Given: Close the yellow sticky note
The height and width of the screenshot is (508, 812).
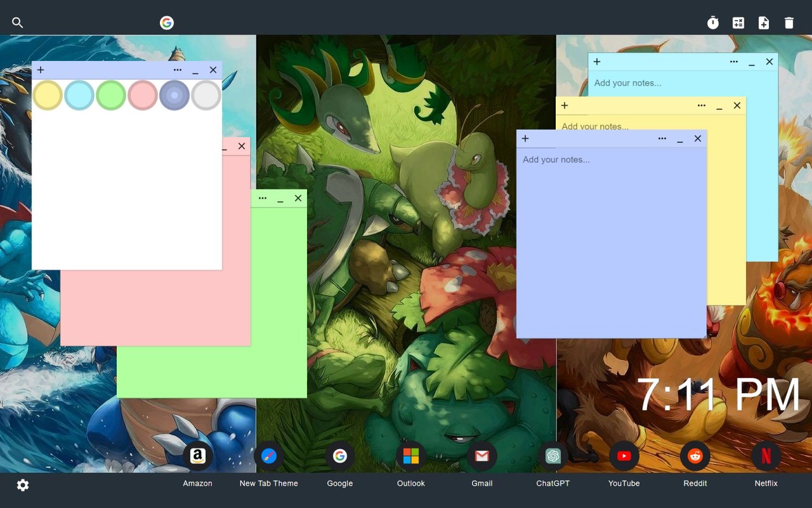Looking at the screenshot, I should [x=737, y=105].
